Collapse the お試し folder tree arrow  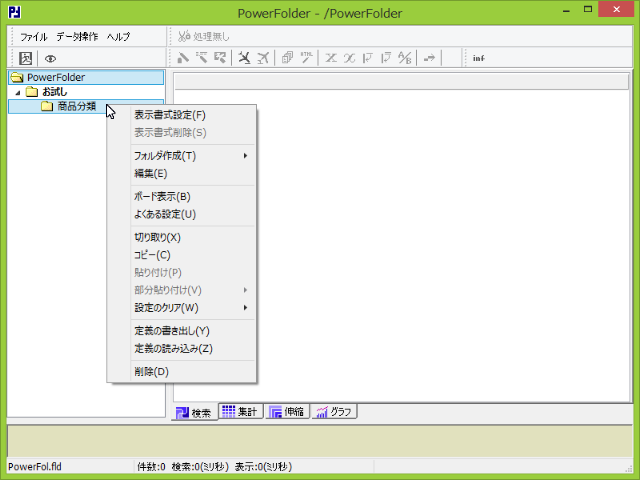(18, 92)
